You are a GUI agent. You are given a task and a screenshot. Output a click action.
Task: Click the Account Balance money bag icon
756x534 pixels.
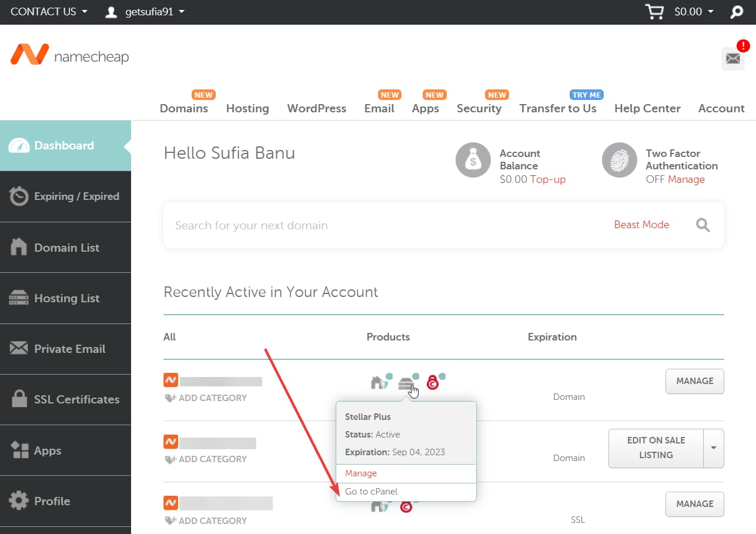[473, 159]
